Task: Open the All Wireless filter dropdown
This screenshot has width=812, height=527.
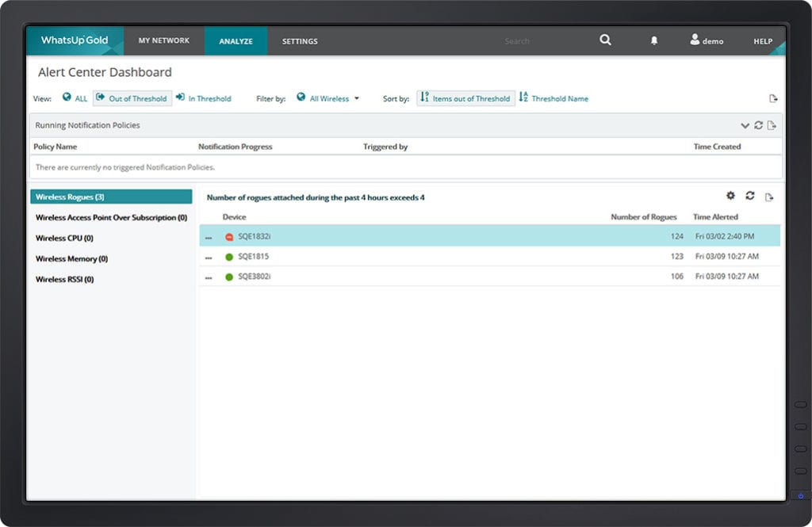Action: pos(328,98)
